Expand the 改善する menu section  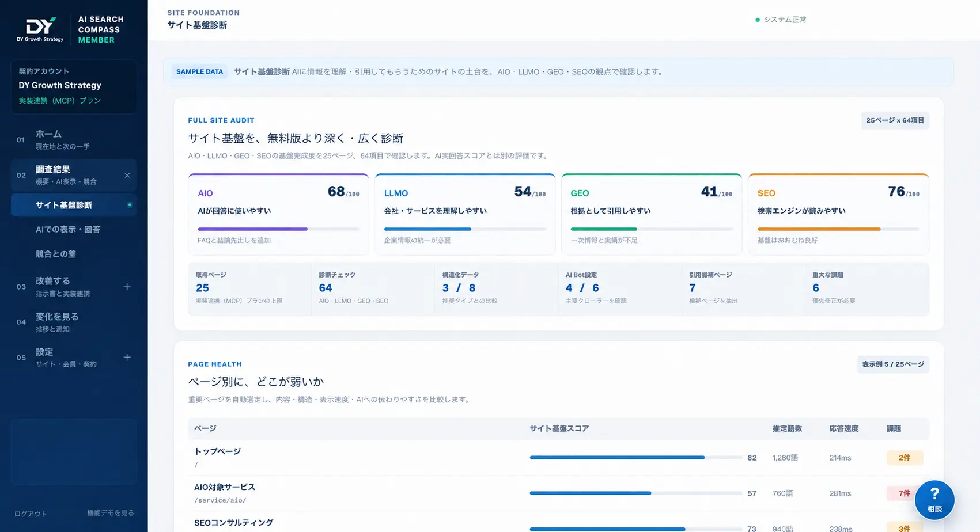point(127,287)
